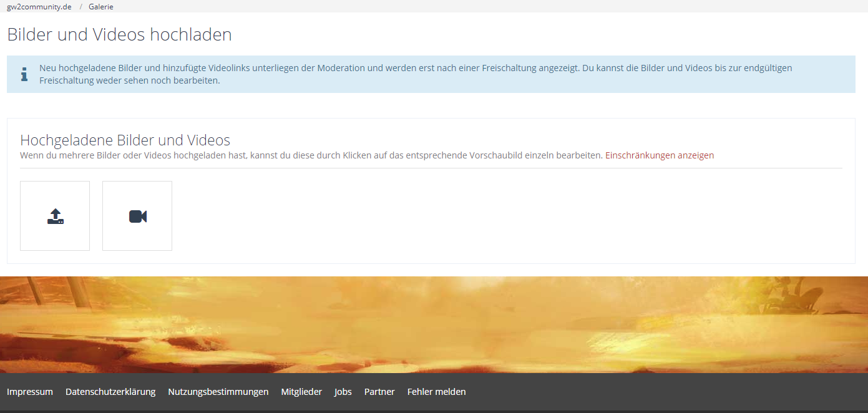
Task: Click the 'Bilder und Videos hochladen' page title
Action: pyautogui.click(x=119, y=35)
